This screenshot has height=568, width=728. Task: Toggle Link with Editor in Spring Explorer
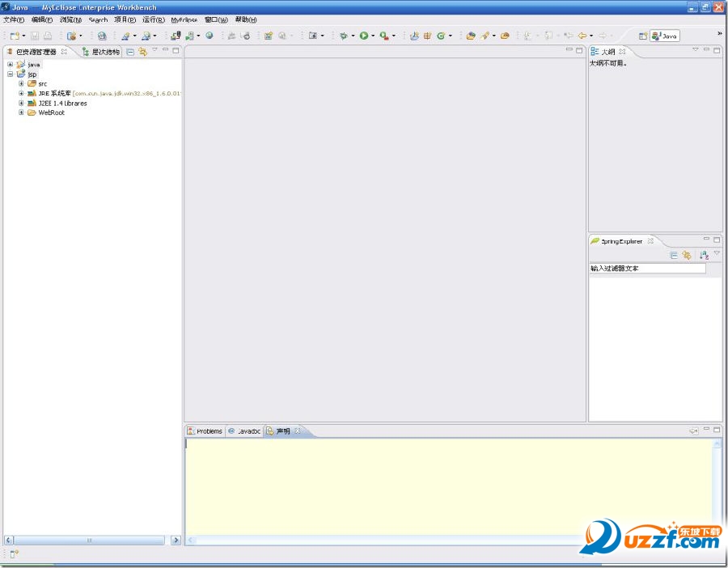tap(686, 255)
